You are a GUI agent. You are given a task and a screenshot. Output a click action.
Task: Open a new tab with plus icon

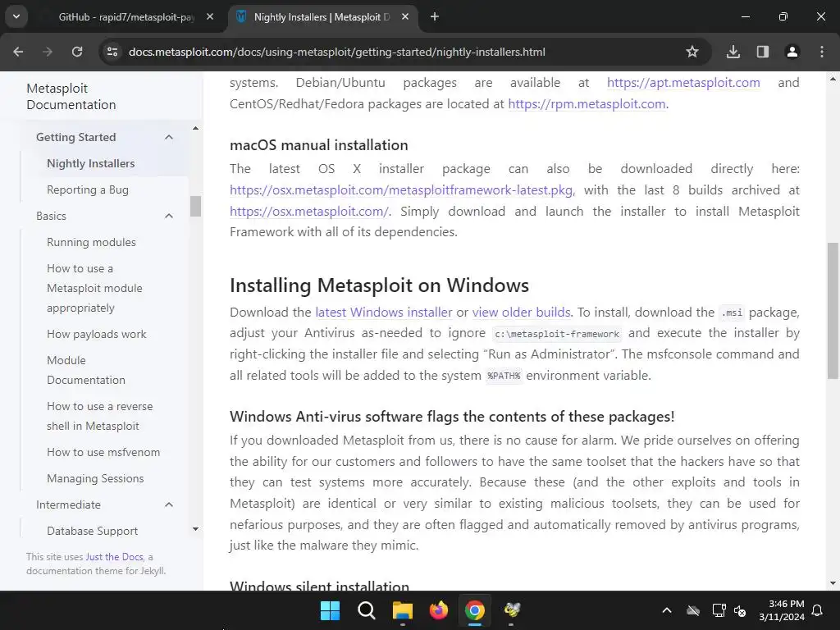pyautogui.click(x=435, y=17)
